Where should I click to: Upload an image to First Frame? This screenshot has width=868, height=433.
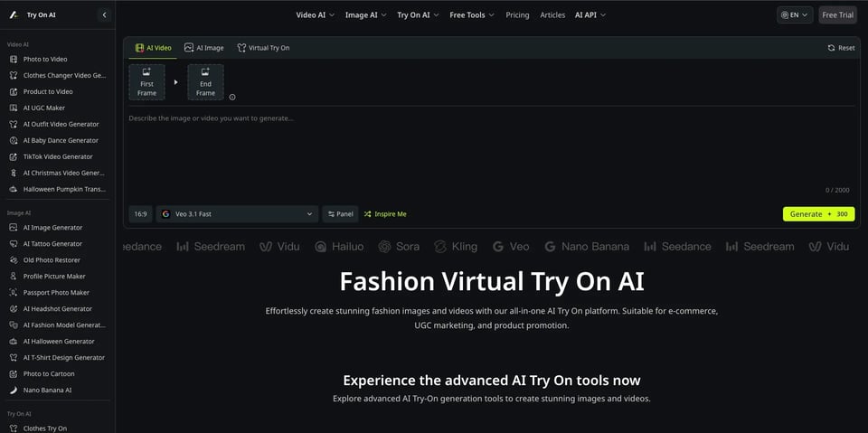click(146, 82)
